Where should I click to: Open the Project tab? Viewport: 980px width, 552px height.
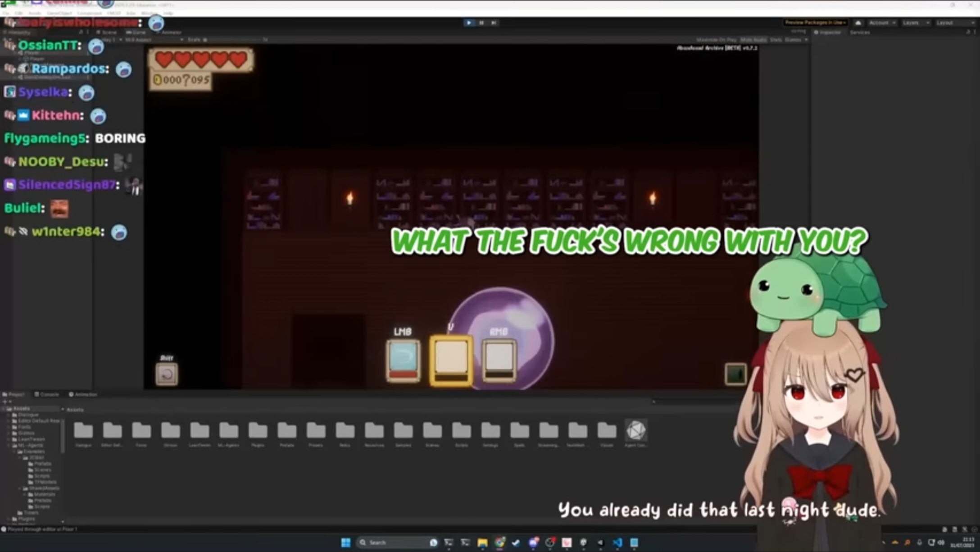click(x=14, y=394)
